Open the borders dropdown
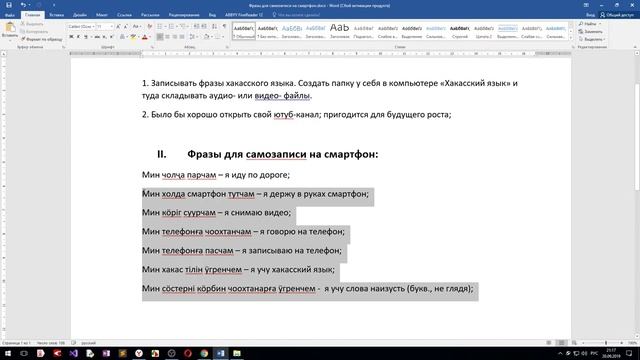Viewport: 640px width, 360px height. click(x=223, y=37)
